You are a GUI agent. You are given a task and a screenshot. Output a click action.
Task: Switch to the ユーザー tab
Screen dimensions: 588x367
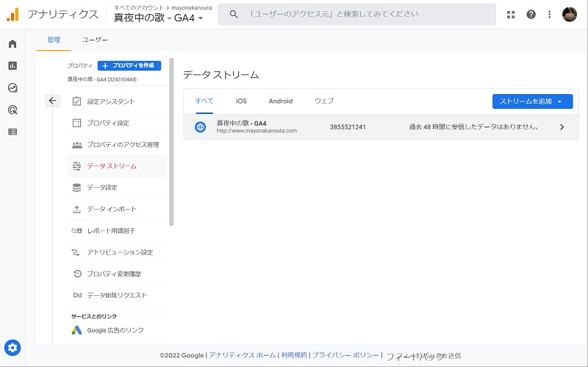click(x=95, y=40)
